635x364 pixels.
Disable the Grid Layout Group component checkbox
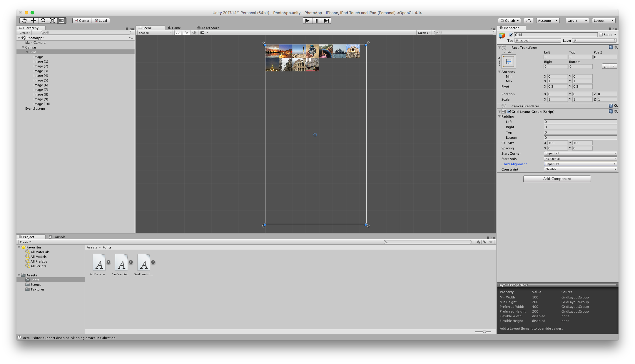(509, 112)
